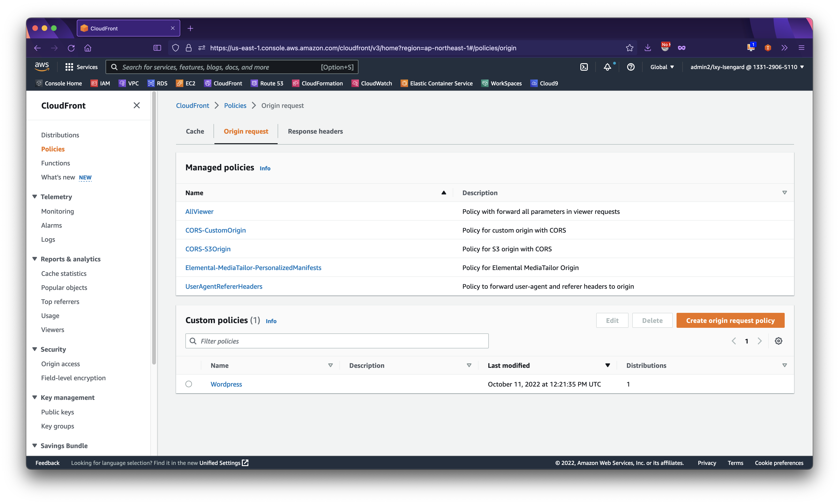839x504 pixels.
Task: Open the EC2 favorites shortcut
Action: 185,83
